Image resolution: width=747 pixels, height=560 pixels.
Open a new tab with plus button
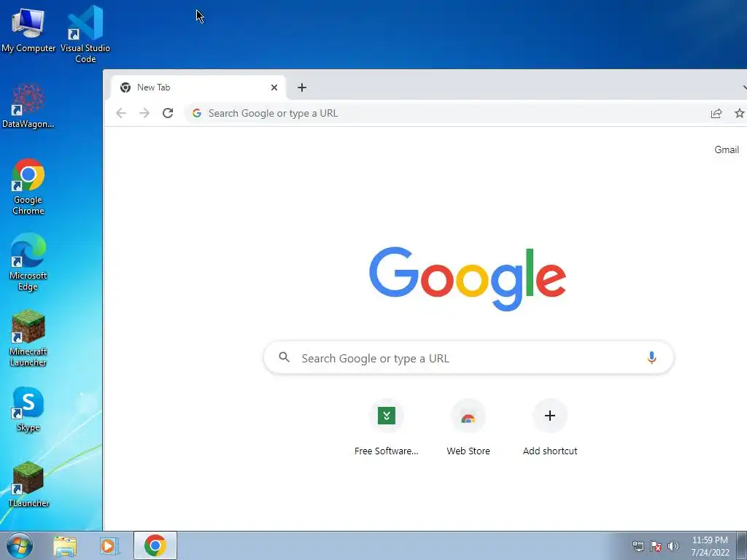coord(301,87)
